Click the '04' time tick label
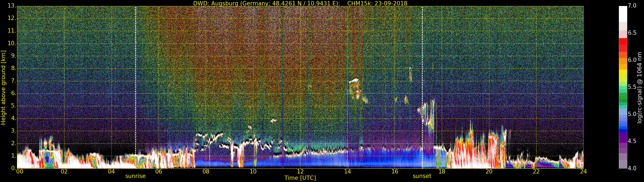This screenshot has width=644, height=182. [111, 171]
